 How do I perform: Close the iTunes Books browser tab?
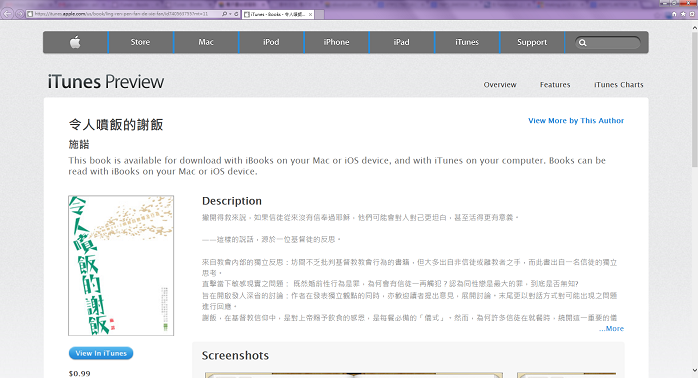[x=310, y=14]
